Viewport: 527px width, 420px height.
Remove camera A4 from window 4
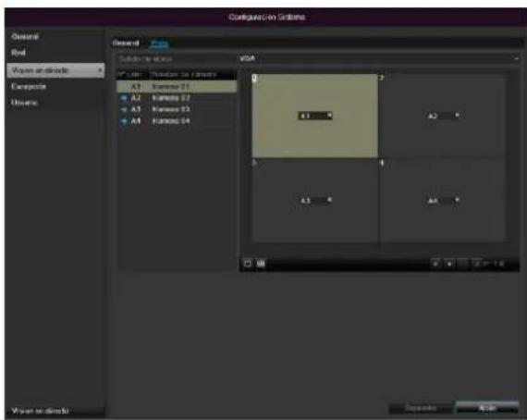457,200
